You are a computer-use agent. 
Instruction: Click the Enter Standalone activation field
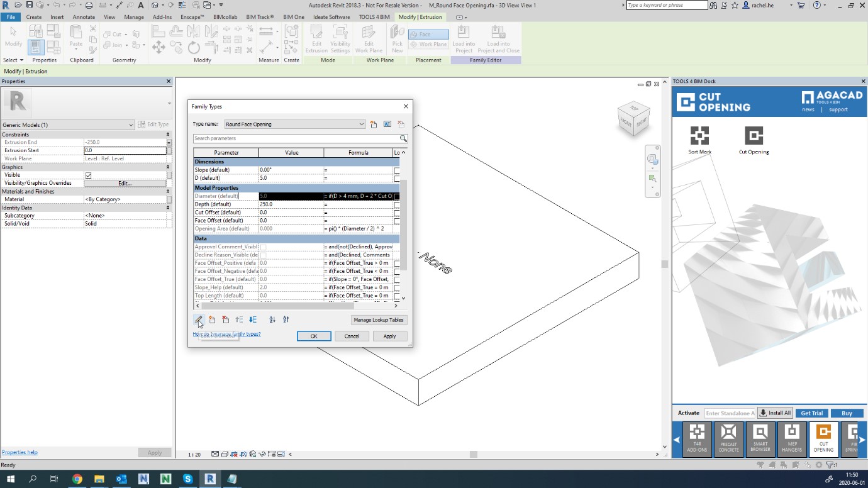coord(730,413)
